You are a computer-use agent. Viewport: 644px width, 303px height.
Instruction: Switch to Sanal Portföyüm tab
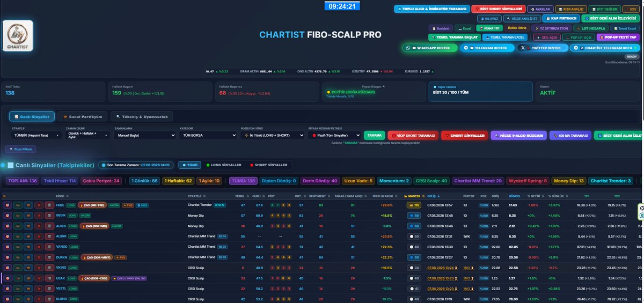[x=82, y=116]
